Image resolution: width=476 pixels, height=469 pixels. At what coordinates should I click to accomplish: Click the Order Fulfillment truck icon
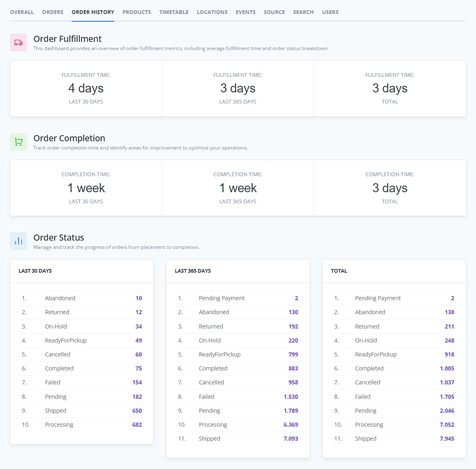point(18,42)
